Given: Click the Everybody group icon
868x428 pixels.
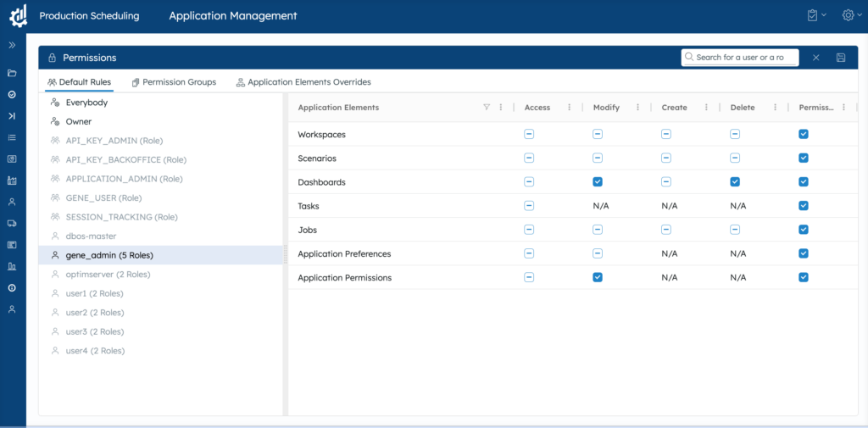Looking at the screenshot, I should click(x=55, y=103).
